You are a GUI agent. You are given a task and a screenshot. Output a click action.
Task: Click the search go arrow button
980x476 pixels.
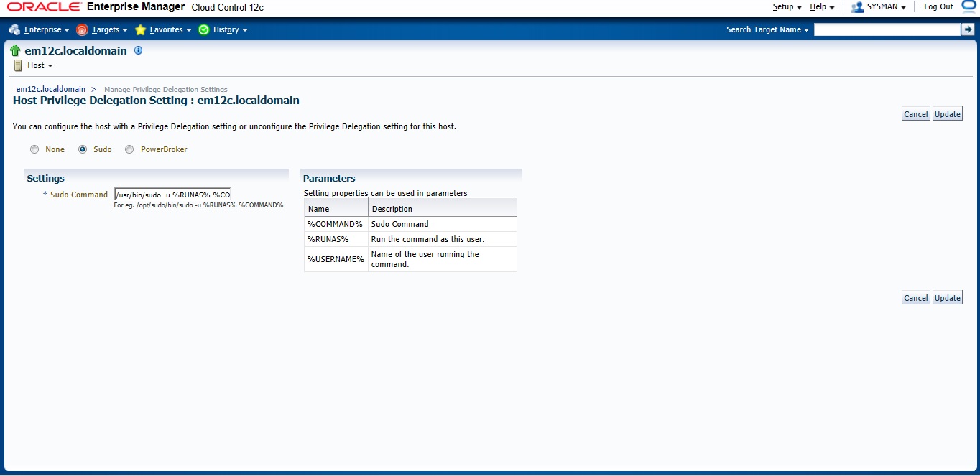pyautogui.click(x=967, y=29)
